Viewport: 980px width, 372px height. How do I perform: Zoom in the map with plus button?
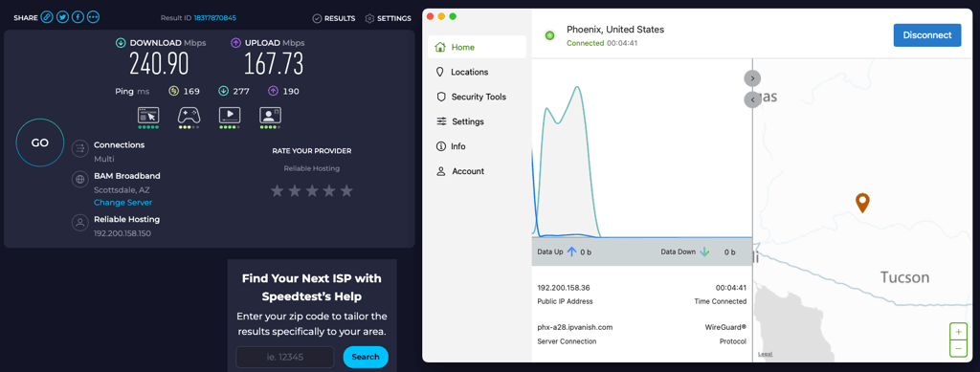[958, 332]
